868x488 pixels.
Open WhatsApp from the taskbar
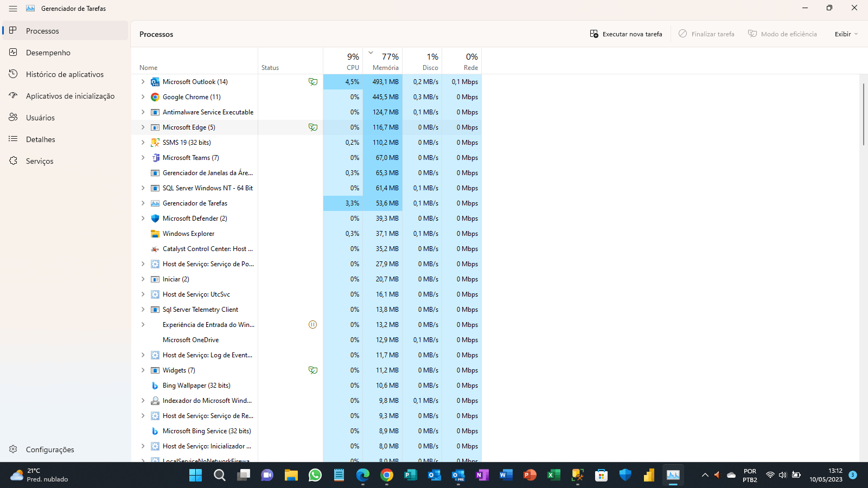tap(315, 476)
